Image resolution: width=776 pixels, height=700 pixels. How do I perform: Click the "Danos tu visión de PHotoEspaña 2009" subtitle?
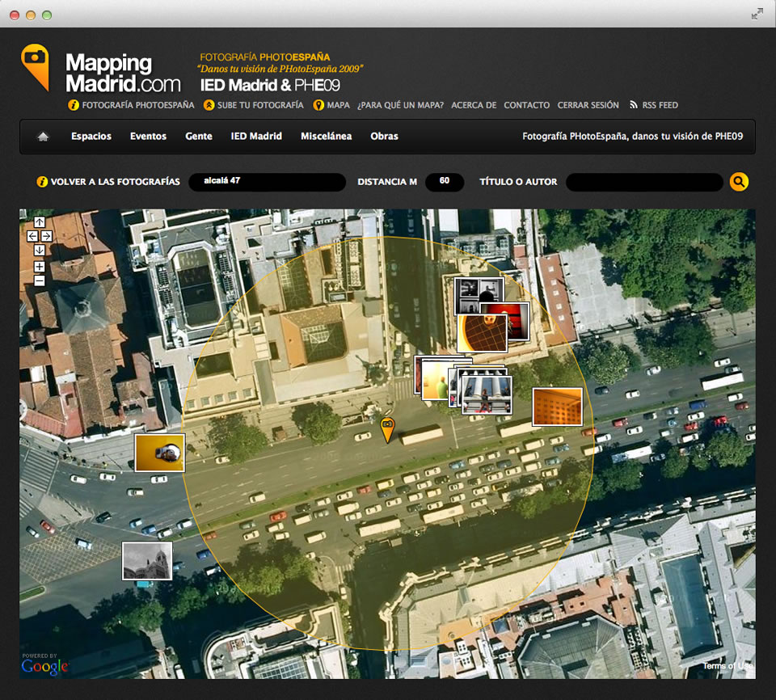(280, 69)
